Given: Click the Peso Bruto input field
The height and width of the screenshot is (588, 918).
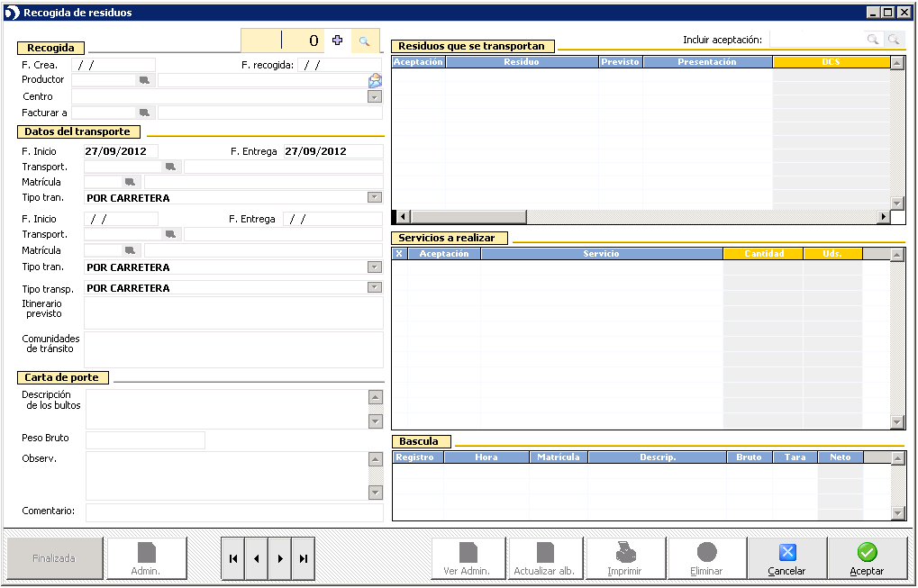Looking at the screenshot, I should pyautogui.click(x=145, y=439).
